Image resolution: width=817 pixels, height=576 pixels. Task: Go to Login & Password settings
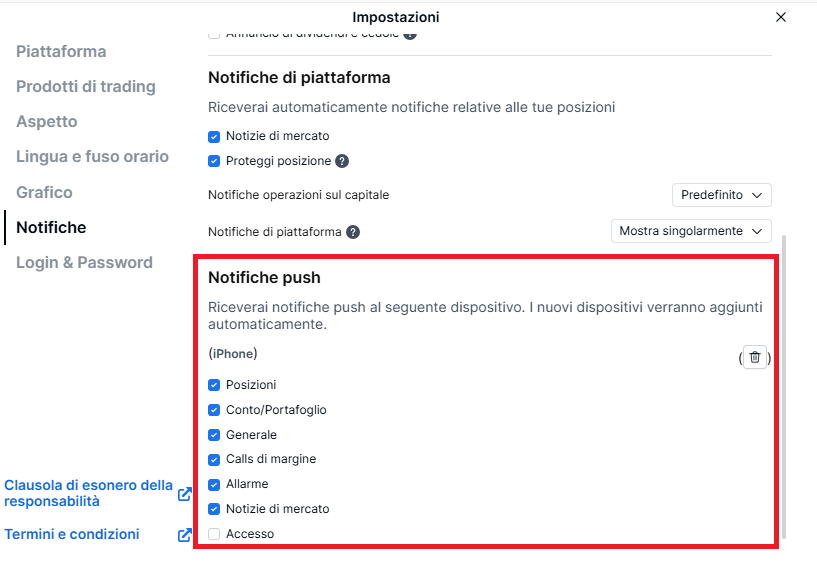(84, 263)
